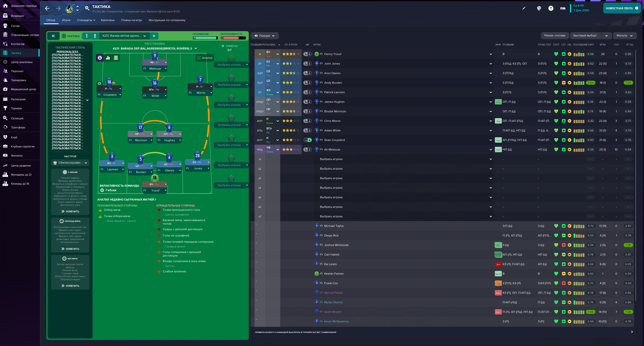Click Yusuf's goalkeeper shirt 13
The width and height of the screenshot is (644, 346).
155,178
